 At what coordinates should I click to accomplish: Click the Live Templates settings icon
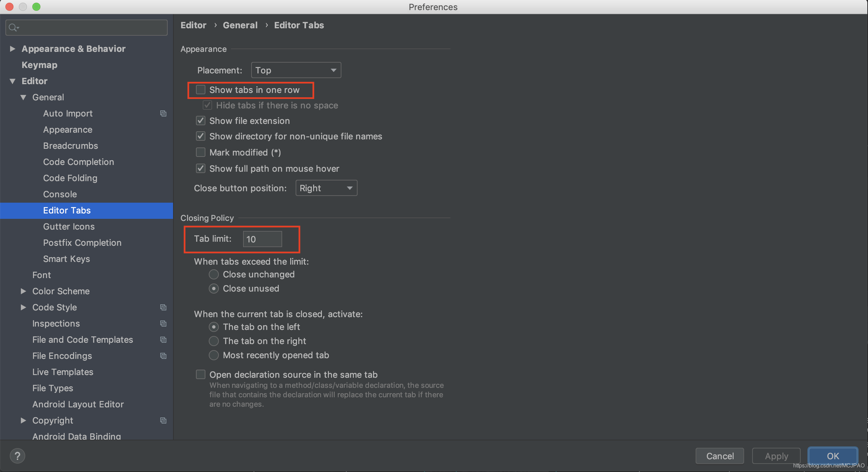[x=62, y=371]
